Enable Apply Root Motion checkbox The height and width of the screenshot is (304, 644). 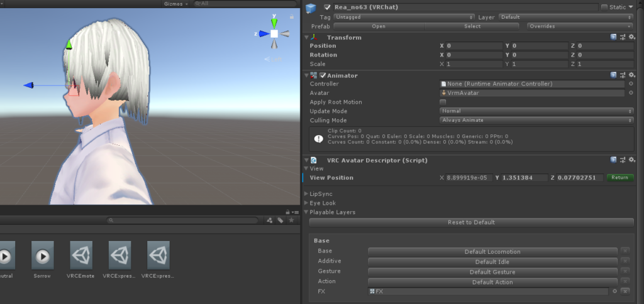443,102
